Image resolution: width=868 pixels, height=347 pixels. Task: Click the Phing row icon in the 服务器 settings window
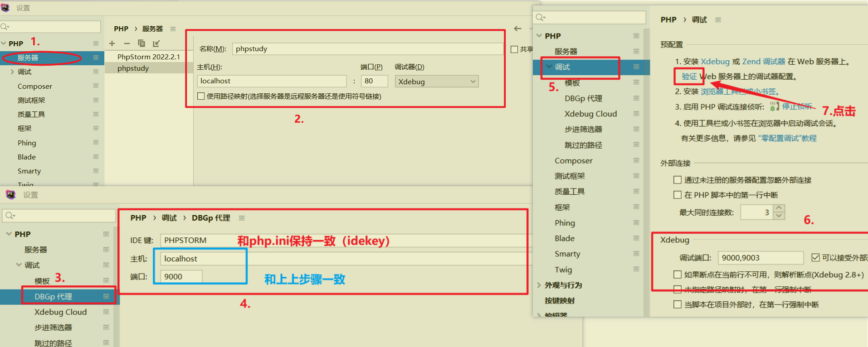click(x=96, y=143)
